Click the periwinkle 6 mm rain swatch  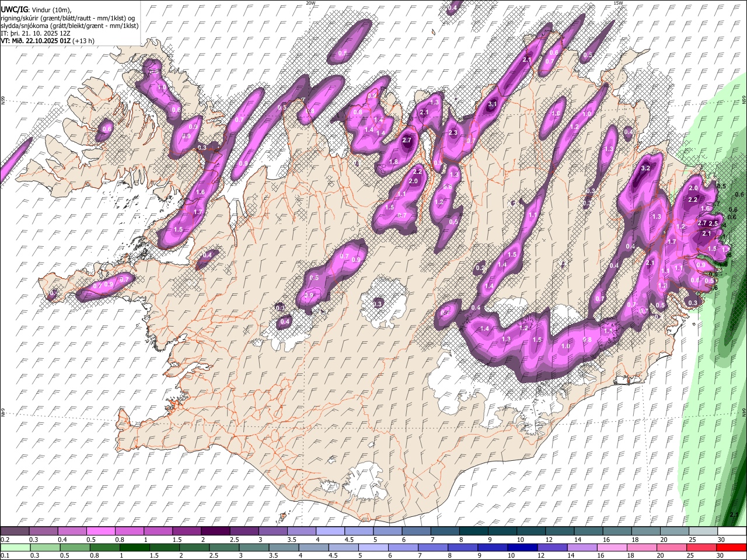point(403,548)
